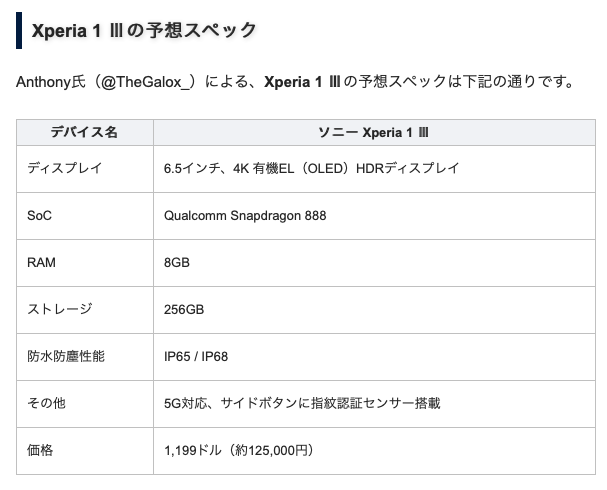Click the bold "Xperia 1 III" text in the paragraph

pyautogui.click(x=301, y=82)
